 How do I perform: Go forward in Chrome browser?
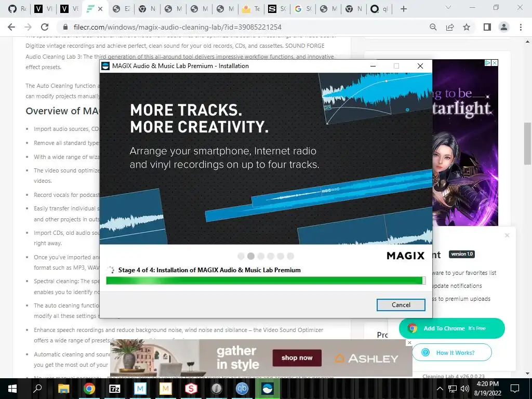pos(28,27)
